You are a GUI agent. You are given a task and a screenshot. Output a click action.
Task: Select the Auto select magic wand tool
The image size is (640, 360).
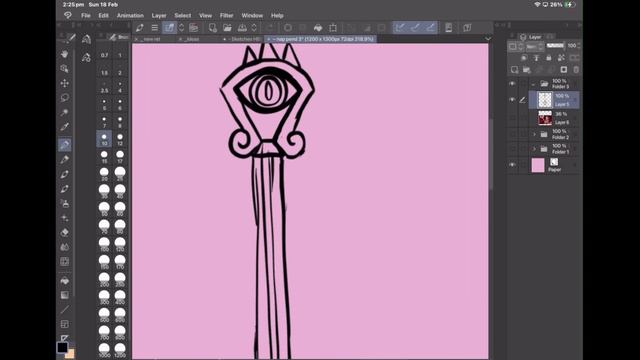[64, 112]
